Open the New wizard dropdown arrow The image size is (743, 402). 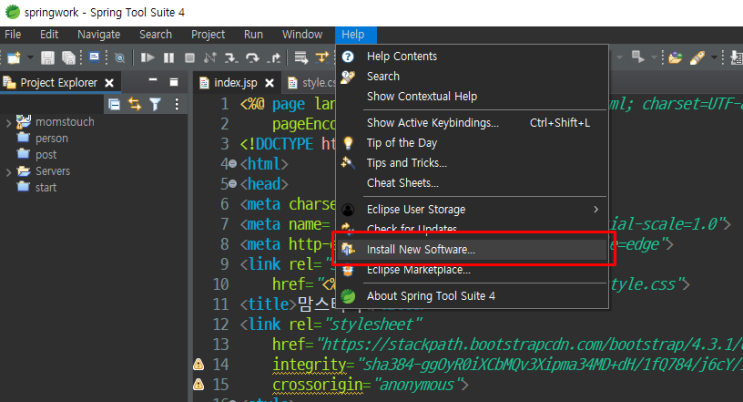30,58
